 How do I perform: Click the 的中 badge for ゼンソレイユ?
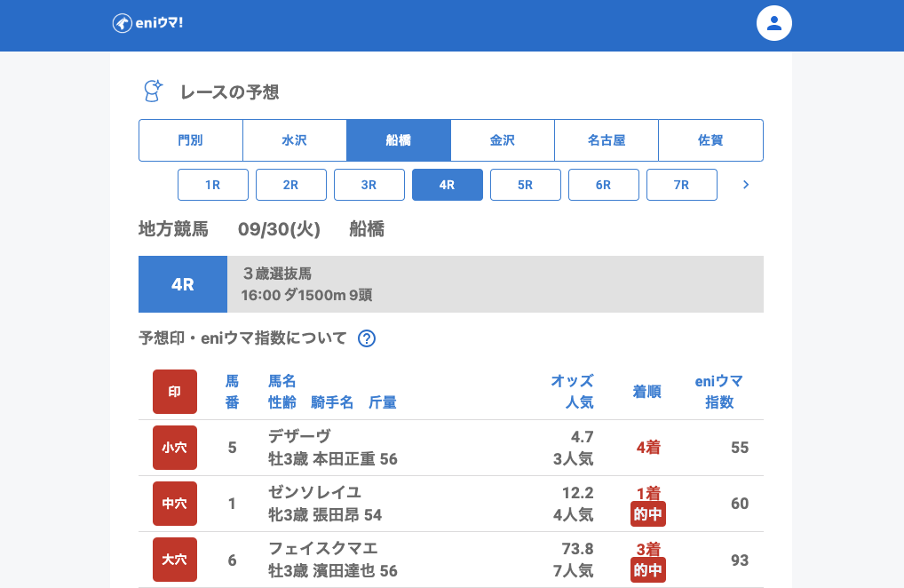(x=648, y=513)
